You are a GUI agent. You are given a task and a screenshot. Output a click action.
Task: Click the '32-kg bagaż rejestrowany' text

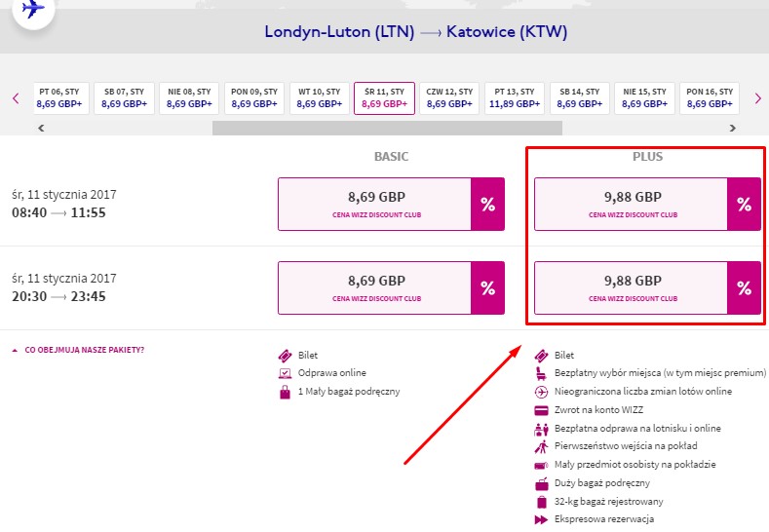[608, 502]
